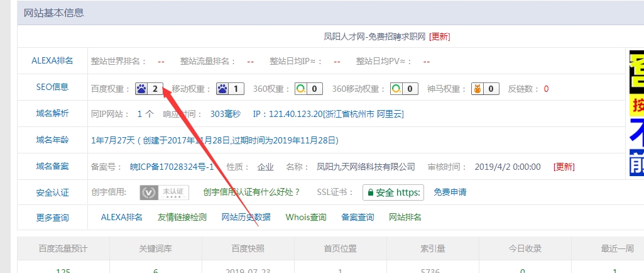Click the site title 凤阳人才网-免费招聘求职网

tap(374, 36)
